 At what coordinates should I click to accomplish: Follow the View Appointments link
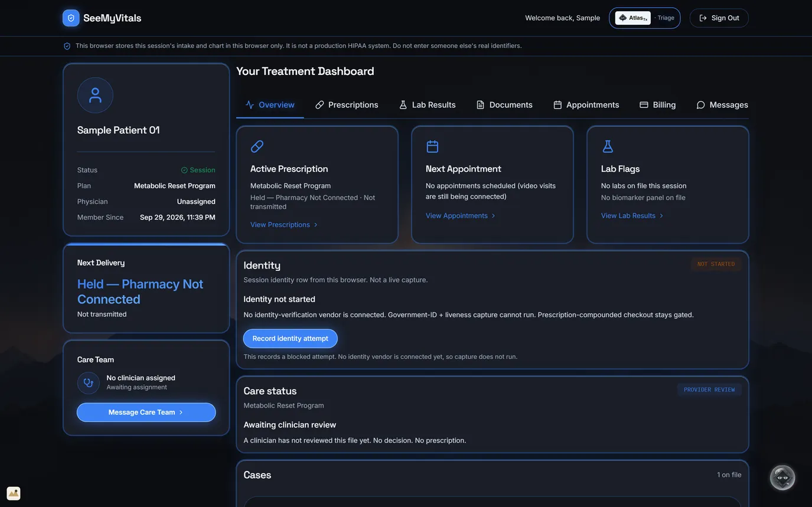[x=461, y=216]
